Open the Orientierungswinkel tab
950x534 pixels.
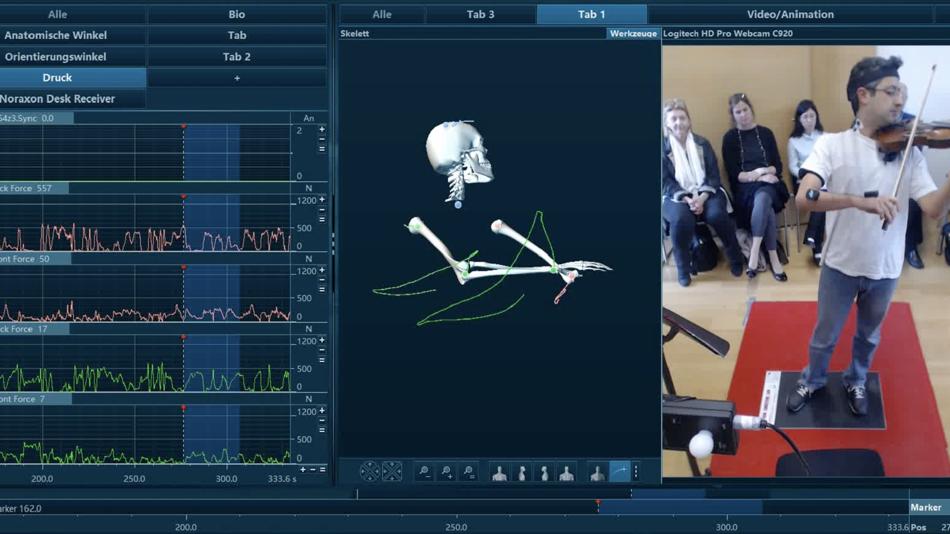coord(55,56)
